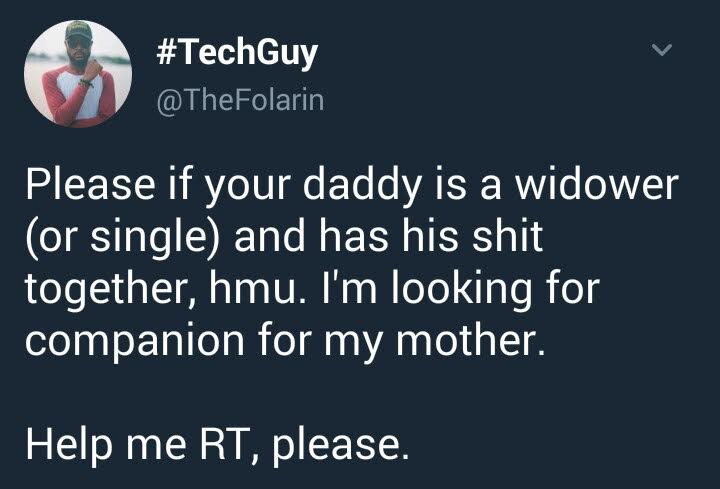Click the hash symbol in #TechGuy name
Screen dimensions: 720x489
point(165,52)
